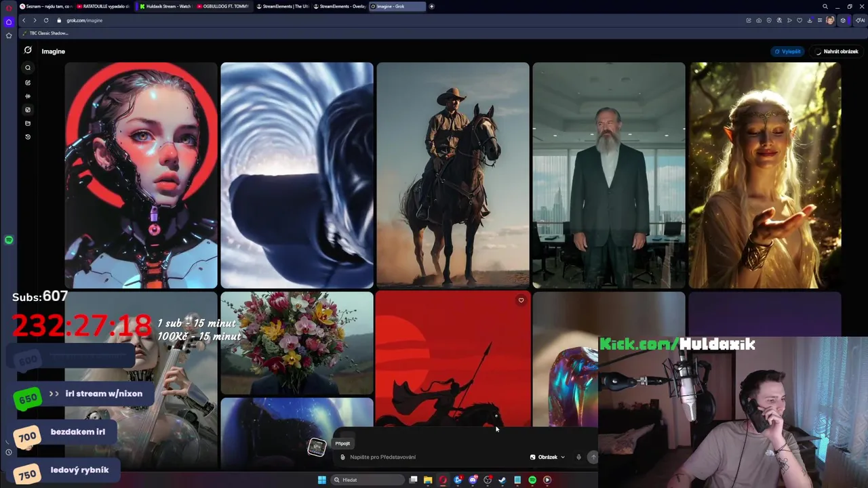This screenshot has height=488, width=868.
Task: Open the flower bouquet image
Action: (297, 343)
